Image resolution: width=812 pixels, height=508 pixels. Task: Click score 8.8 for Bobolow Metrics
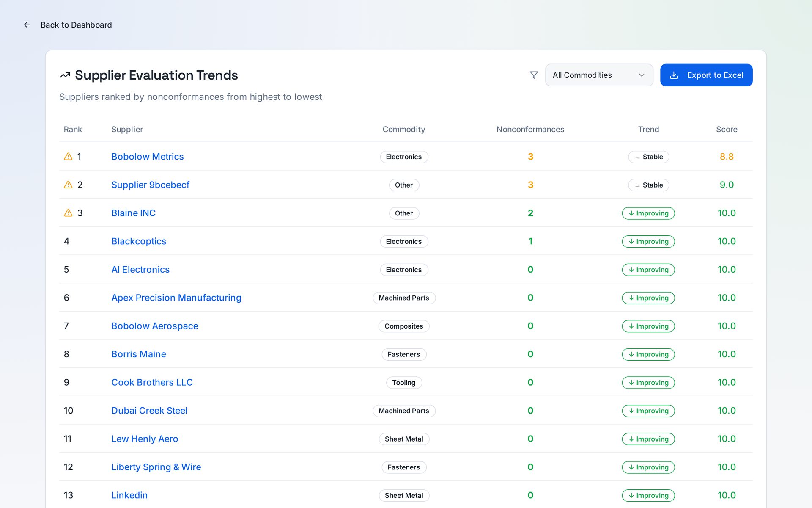click(x=727, y=157)
